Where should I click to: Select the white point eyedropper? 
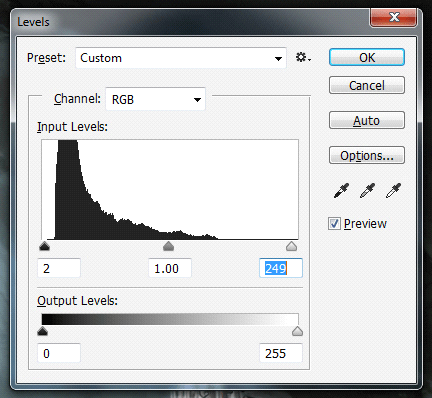coord(393,191)
